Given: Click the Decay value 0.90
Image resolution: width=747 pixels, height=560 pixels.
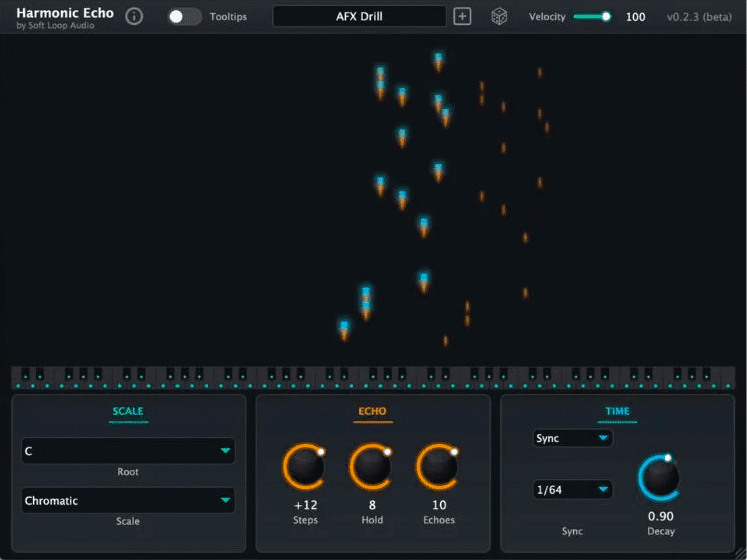Looking at the screenshot, I should (x=660, y=516).
